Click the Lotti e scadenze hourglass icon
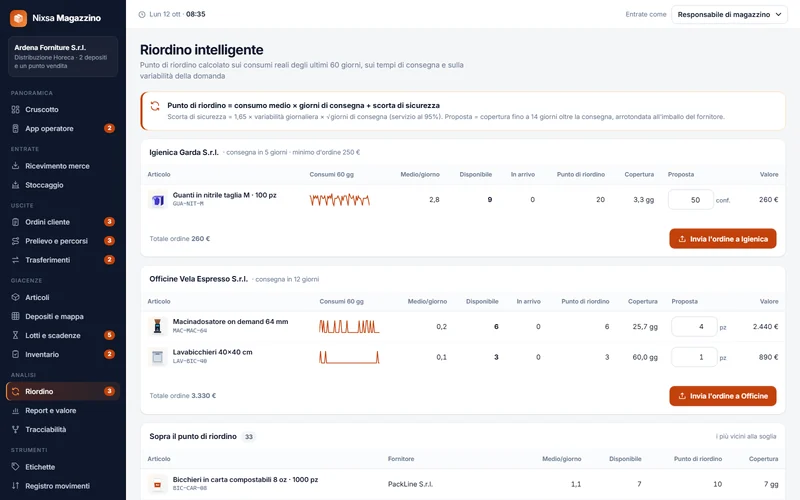 [x=15, y=335]
